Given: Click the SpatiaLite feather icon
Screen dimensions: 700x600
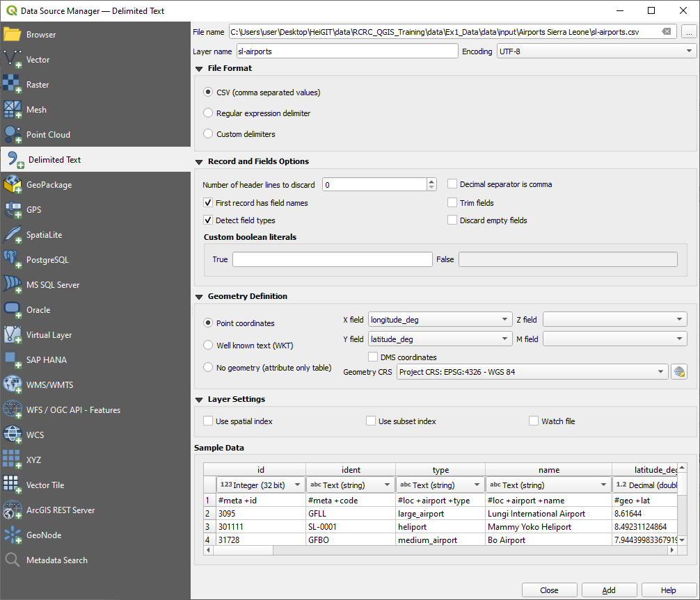Looking at the screenshot, I should (13, 235).
